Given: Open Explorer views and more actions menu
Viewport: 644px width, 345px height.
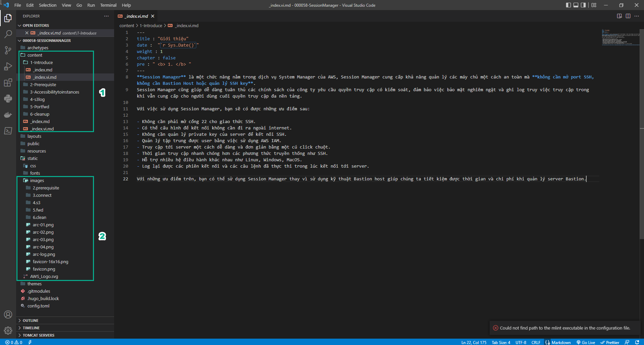Looking at the screenshot, I should [x=106, y=16].
